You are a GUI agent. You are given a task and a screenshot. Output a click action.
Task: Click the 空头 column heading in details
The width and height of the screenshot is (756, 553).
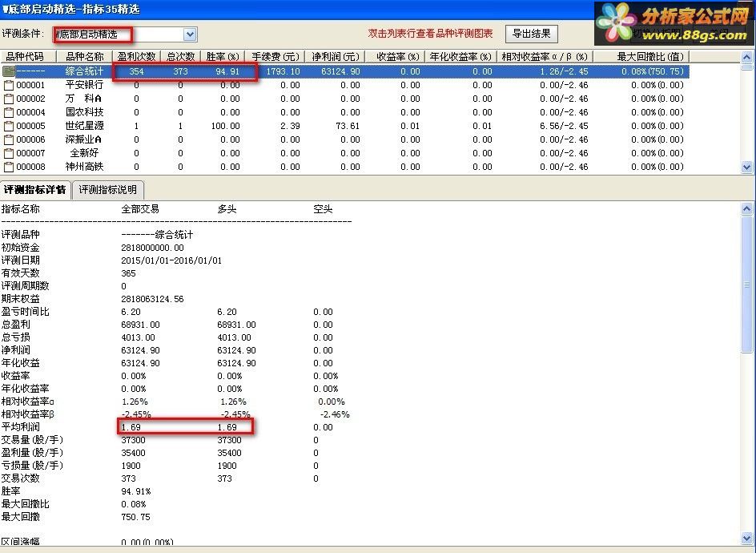[323, 209]
